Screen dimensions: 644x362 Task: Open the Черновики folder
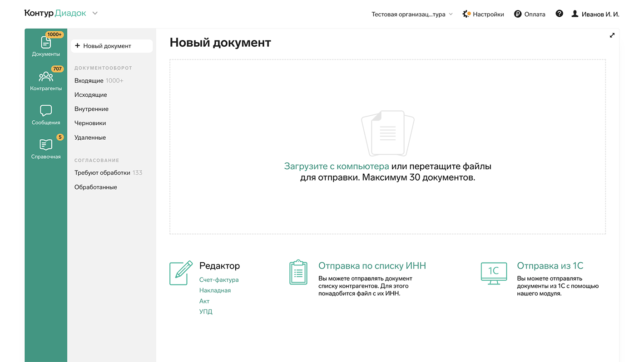coord(90,123)
